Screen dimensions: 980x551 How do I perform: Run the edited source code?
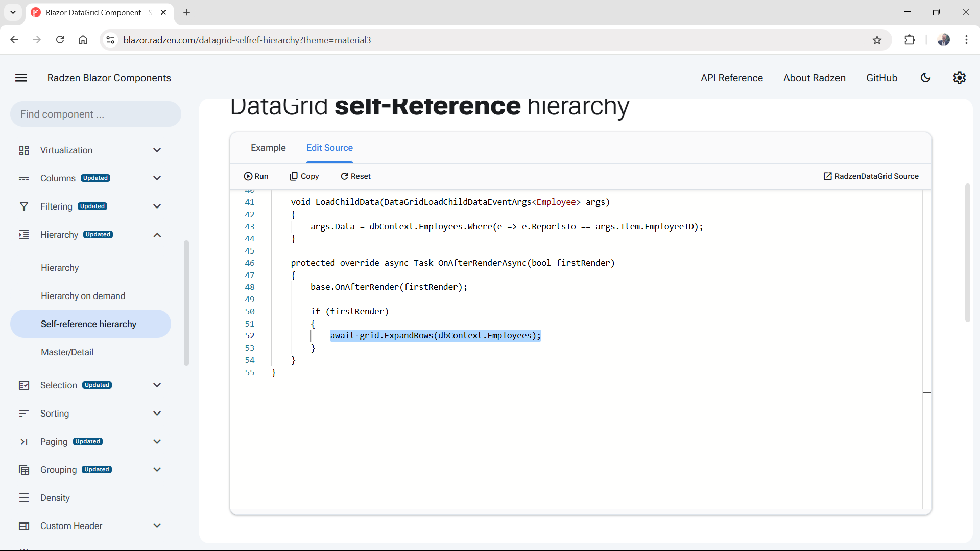(256, 176)
